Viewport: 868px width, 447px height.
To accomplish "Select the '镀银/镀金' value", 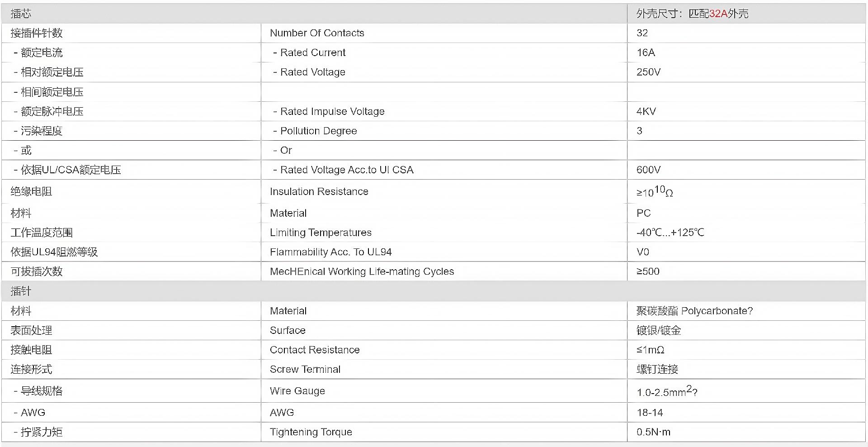I will click(659, 330).
